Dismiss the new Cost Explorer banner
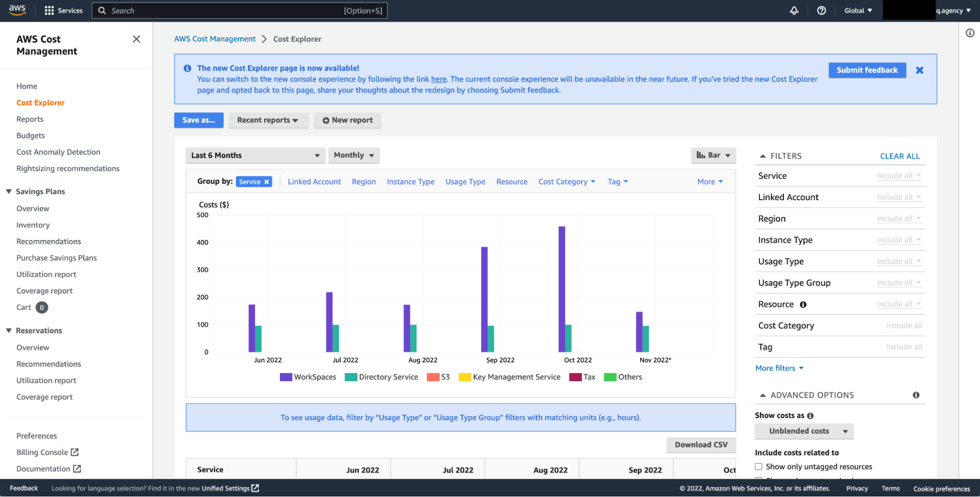Viewport: 980px width, 497px height. (x=920, y=70)
